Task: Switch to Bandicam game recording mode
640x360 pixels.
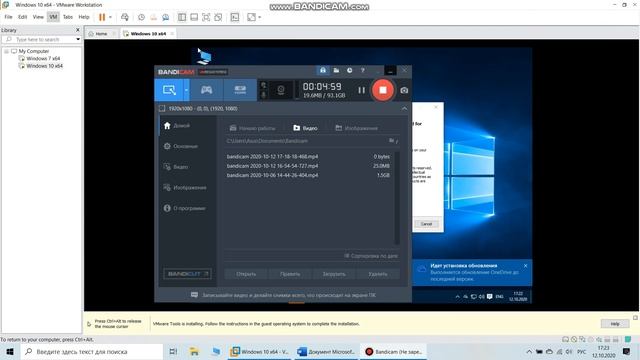Action: pyautogui.click(x=206, y=90)
